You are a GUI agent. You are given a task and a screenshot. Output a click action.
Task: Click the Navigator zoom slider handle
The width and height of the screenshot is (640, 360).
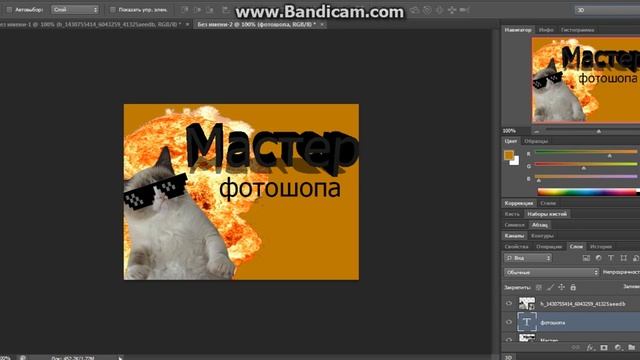point(599,131)
